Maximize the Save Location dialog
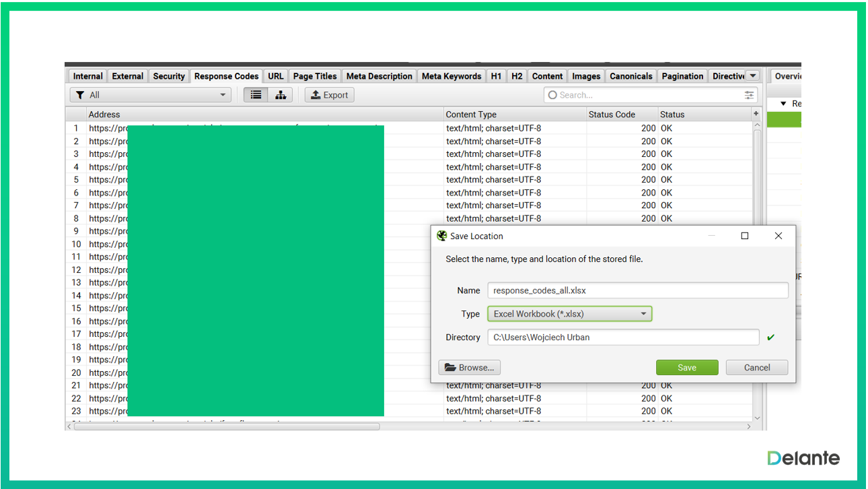 pos(744,236)
